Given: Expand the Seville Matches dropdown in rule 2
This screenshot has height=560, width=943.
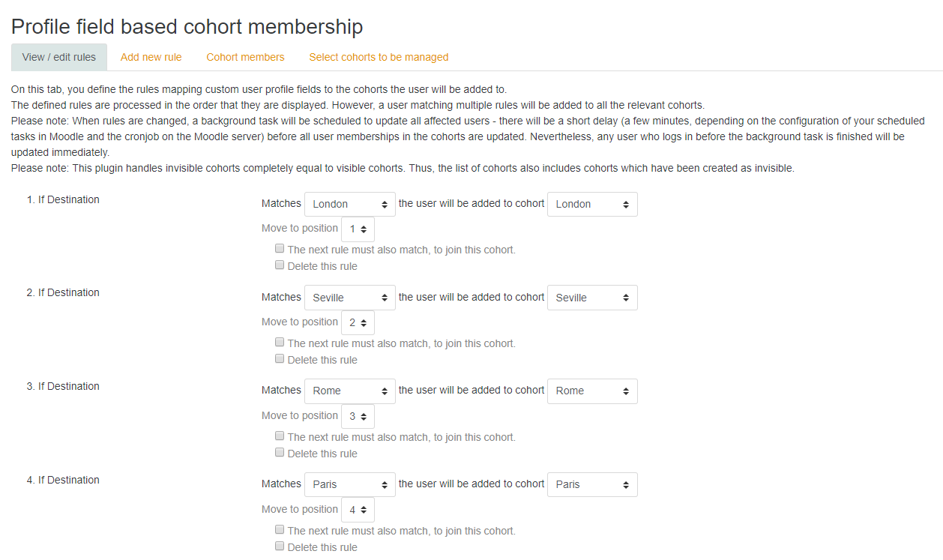Looking at the screenshot, I should [350, 298].
